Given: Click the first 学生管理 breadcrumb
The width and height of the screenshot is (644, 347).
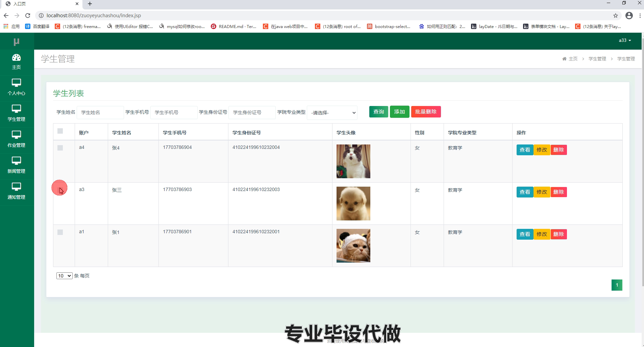Looking at the screenshot, I should coord(597,59).
